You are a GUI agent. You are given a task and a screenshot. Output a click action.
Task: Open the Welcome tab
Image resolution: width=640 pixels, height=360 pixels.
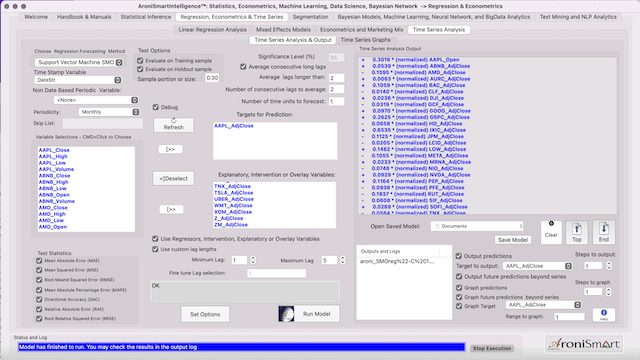pyautogui.click(x=36, y=17)
